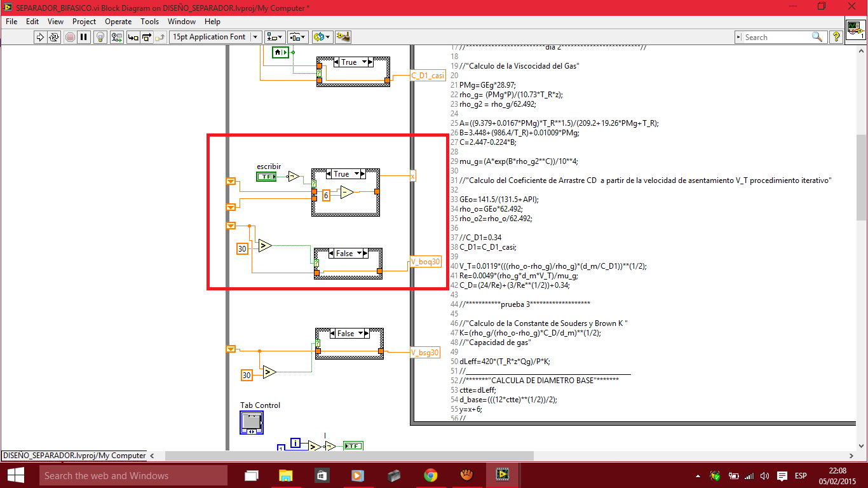Open case selector dropdown feeding V_boq30
Viewport: 868px width, 488px height.
tap(360, 253)
